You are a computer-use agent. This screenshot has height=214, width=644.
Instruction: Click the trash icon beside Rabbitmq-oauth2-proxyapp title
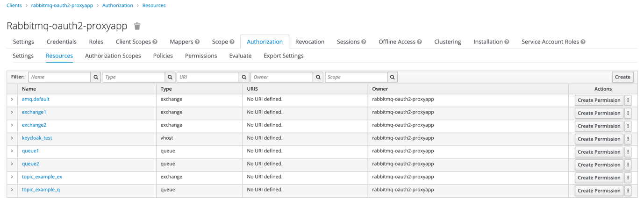pos(137,26)
